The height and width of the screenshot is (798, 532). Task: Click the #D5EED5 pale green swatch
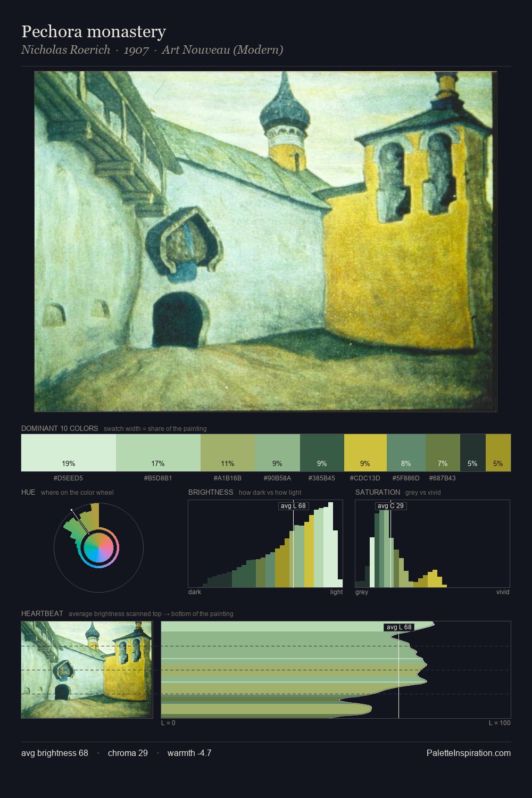(x=69, y=453)
